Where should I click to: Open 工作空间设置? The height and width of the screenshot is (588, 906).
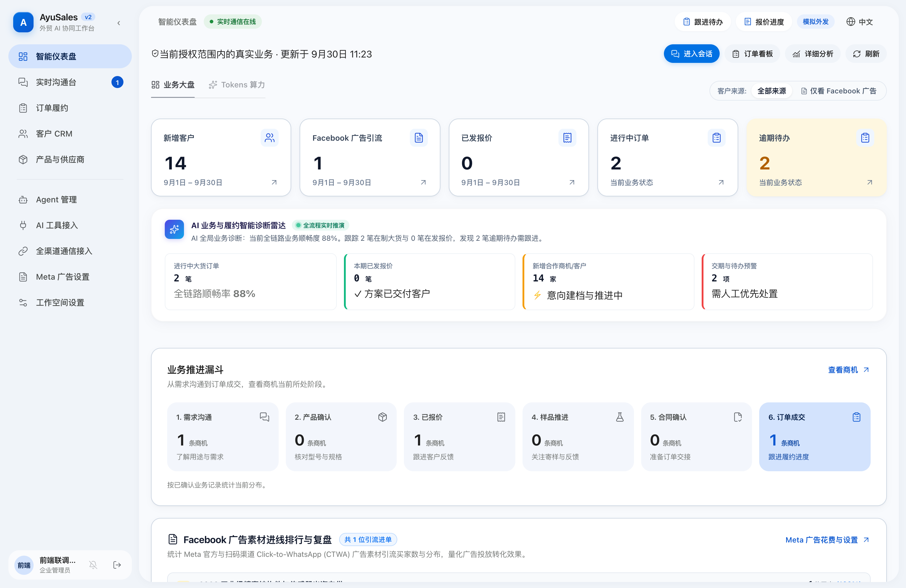pyautogui.click(x=70, y=302)
